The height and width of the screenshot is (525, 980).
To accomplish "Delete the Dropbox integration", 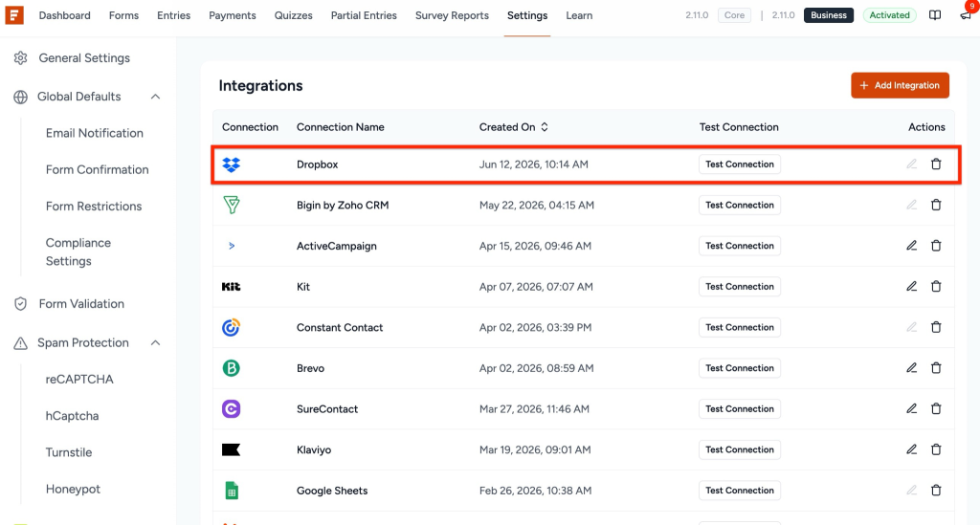I will tap(936, 164).
